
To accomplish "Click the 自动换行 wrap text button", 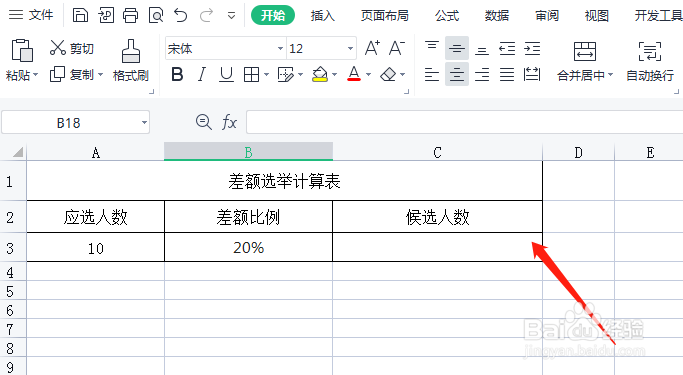I will pos(650,61).
